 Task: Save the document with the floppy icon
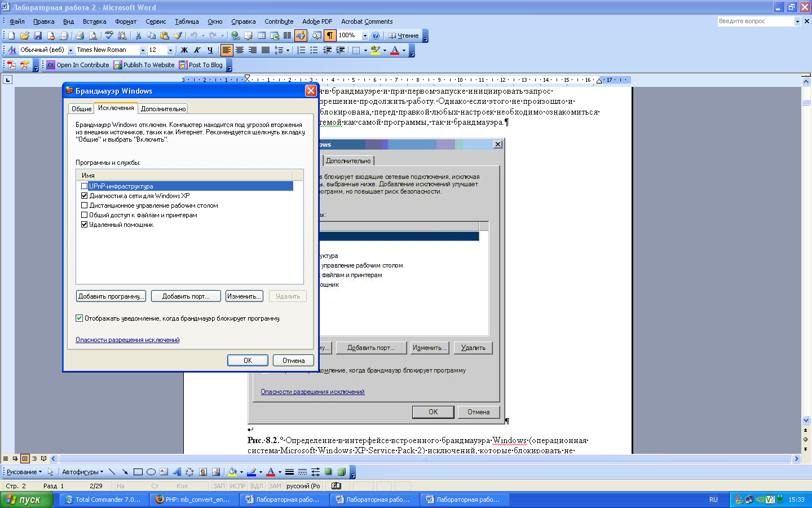[x=38, y=36]
